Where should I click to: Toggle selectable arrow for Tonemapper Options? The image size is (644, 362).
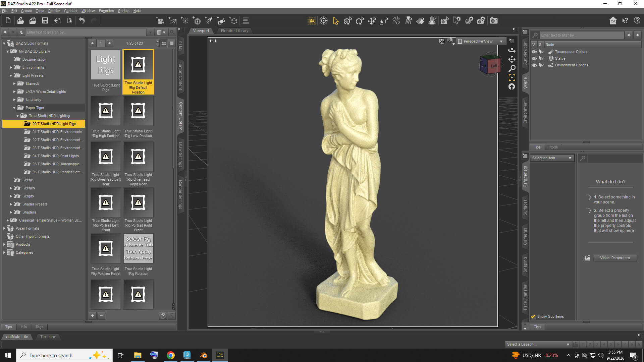pyautogui.click(x=541, y=52)
